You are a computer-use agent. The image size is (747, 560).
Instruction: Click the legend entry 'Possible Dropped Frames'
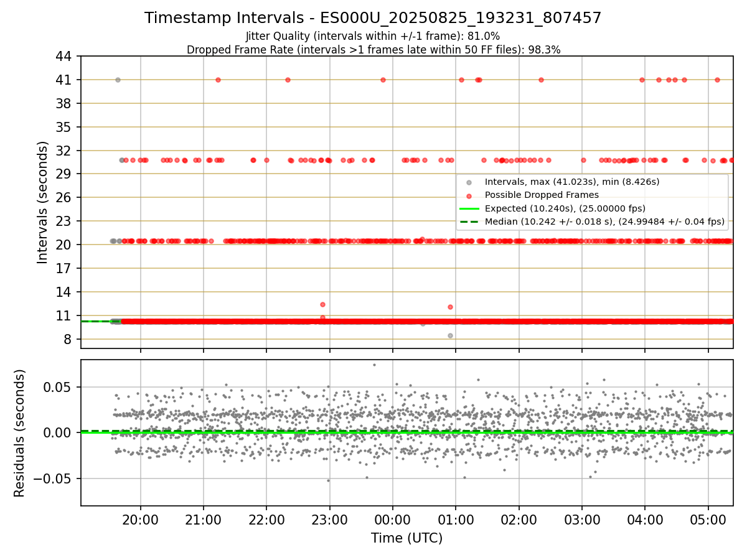[542, 195]
